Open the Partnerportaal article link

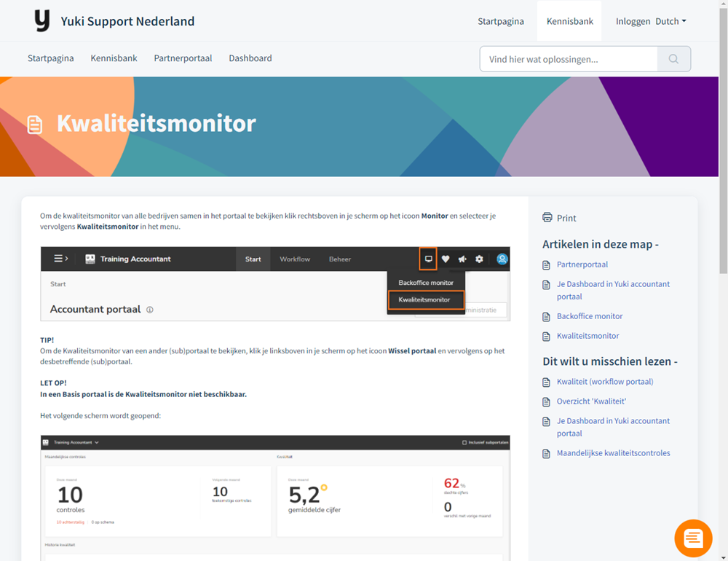tap(582, 264)
